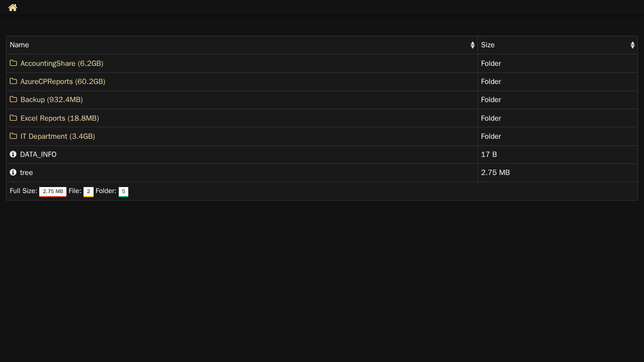Click the Folder count badge showing 5

(x=123, y=192)
